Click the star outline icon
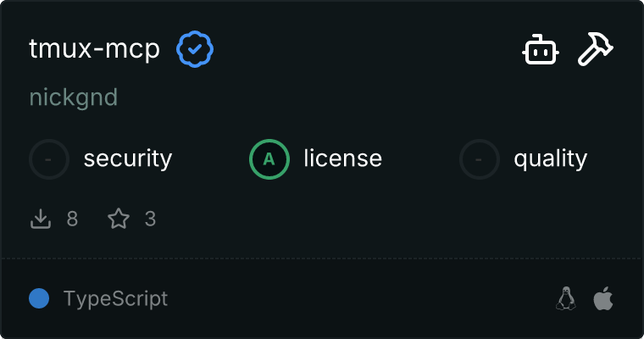Viewport: 644px width, 339px height. click(x=119, y=220)
